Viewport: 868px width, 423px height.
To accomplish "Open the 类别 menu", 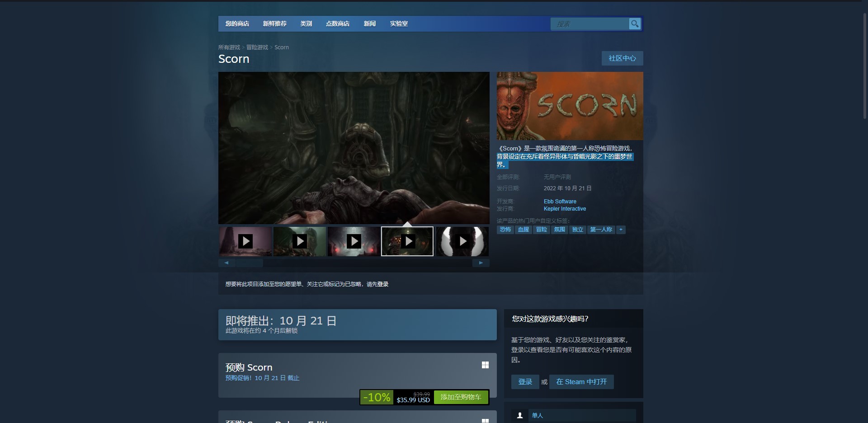I will pyautogui.click(x=306, y=23).
